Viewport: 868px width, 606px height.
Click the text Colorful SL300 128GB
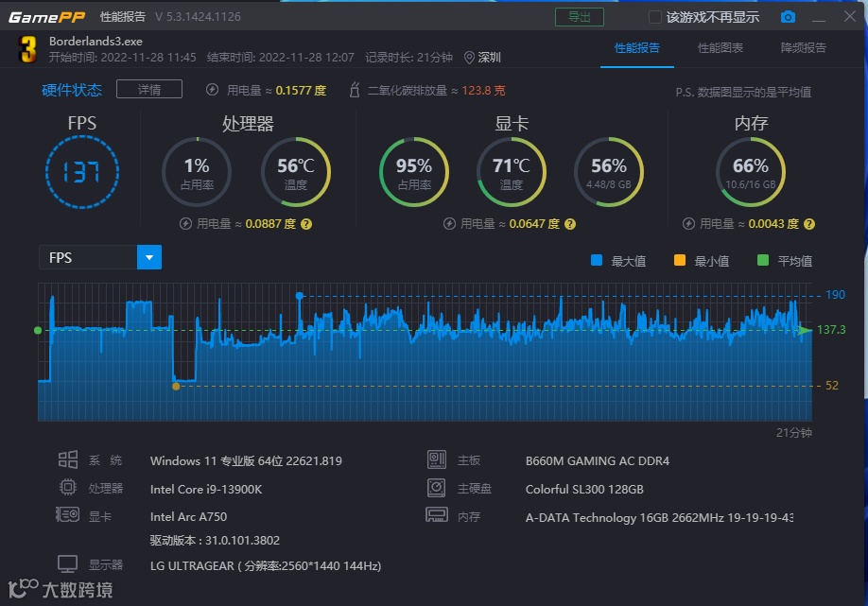tap(584, 489)
